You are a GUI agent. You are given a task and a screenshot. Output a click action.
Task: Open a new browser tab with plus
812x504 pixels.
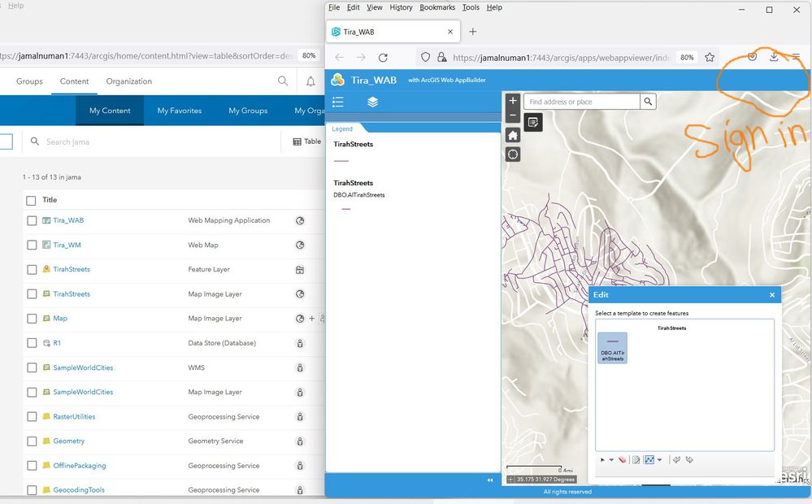(x=473, y=32)
